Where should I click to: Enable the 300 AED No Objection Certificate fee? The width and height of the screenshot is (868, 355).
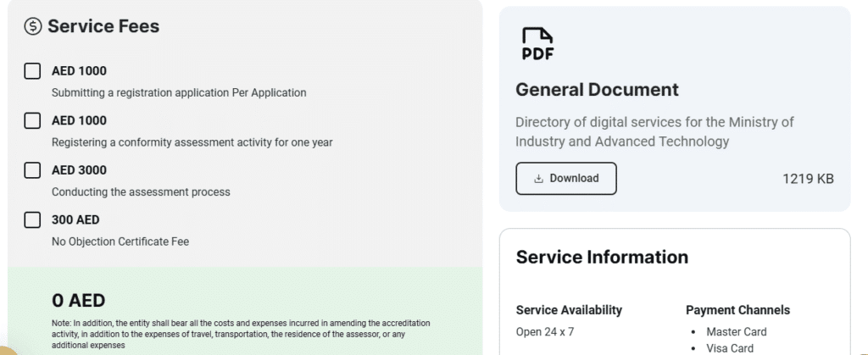point(32,220)
